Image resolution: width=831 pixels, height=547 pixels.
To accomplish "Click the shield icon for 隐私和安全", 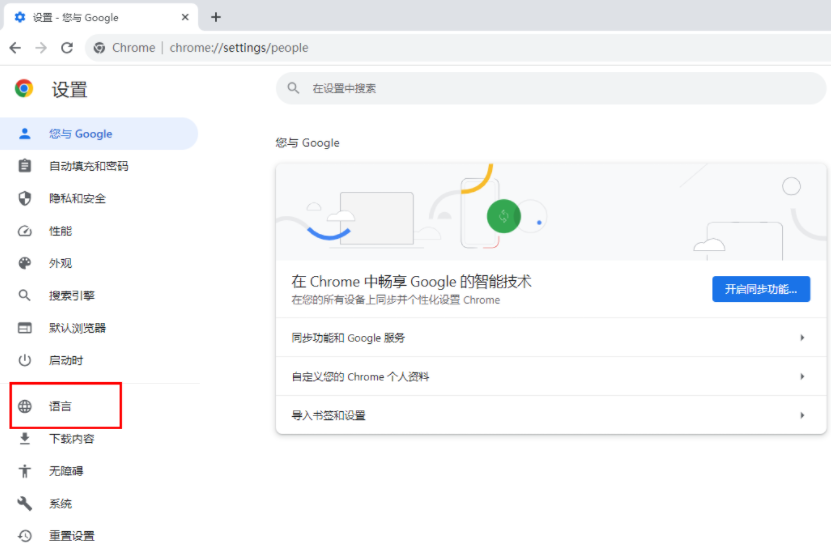I will click(x=24, y=198).
